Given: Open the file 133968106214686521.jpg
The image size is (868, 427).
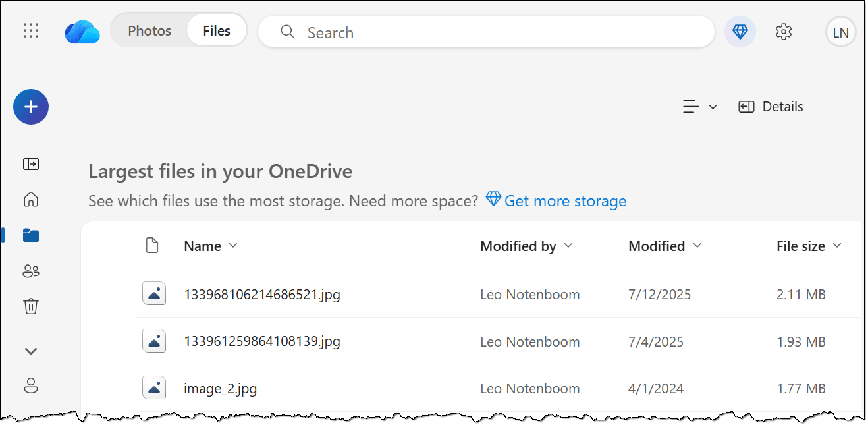Looking at the screenshot, I should pos(262,295).
